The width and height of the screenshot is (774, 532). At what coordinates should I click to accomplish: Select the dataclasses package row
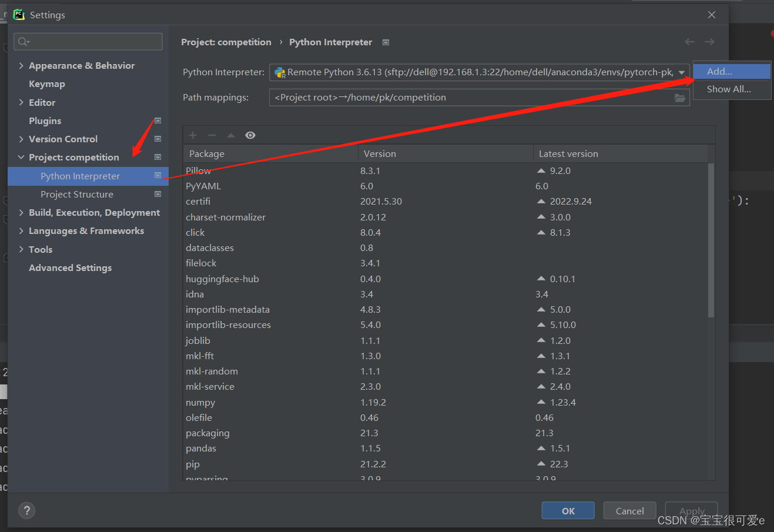[x=445, y=247]
